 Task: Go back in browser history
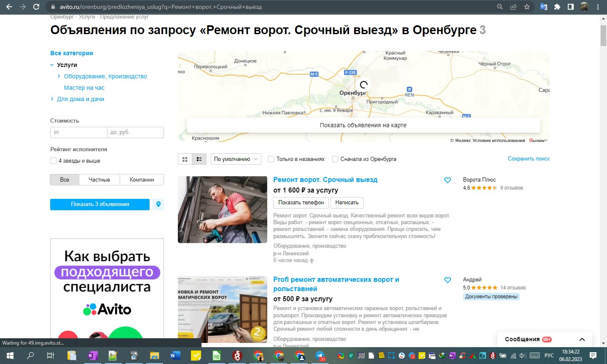click(9, 7)
